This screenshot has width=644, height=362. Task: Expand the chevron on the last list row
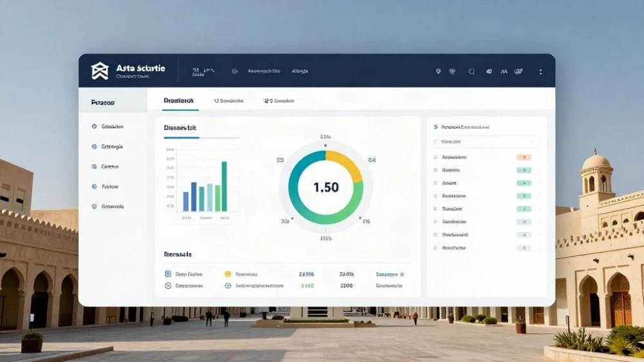539,248
